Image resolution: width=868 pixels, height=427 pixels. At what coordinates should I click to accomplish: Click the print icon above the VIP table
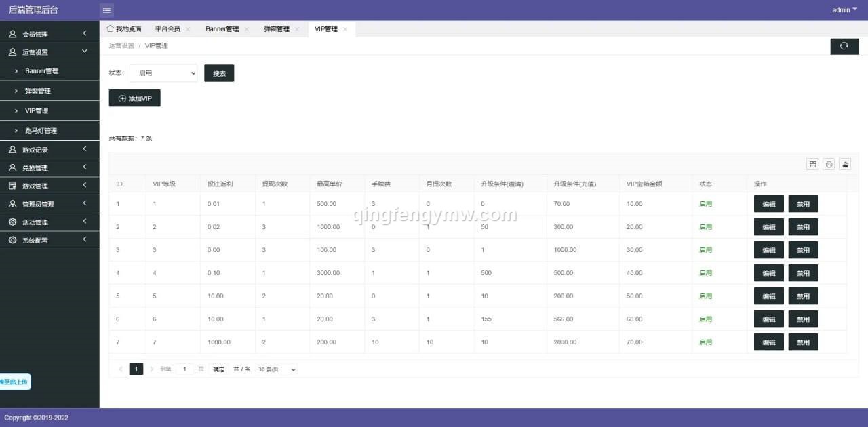point(829,164)
